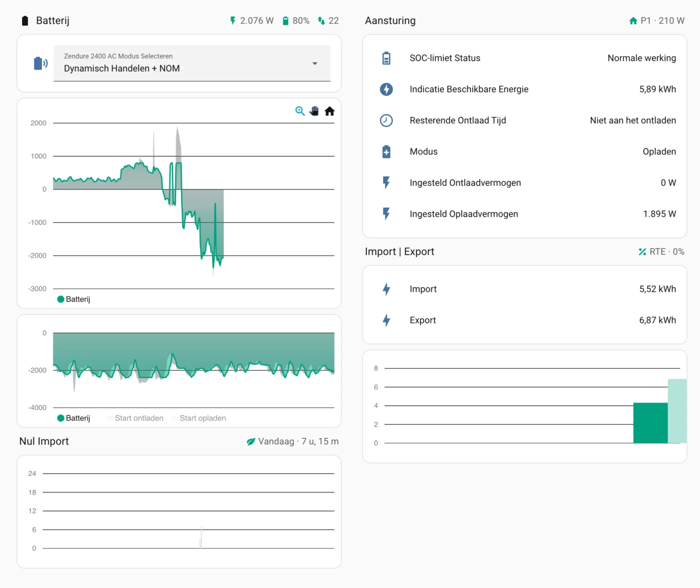This screenshot has width=700, height=588.
Task: Click the value 'Opladen'
Action: (659, 151)
